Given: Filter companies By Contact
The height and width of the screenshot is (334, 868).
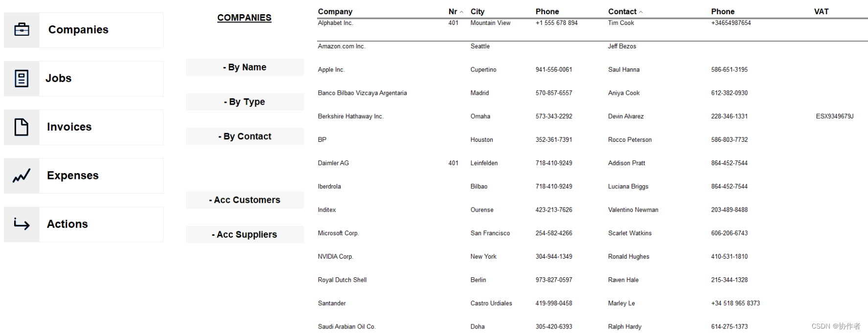Looking at the screenshot, I should (x=245, y=136).
